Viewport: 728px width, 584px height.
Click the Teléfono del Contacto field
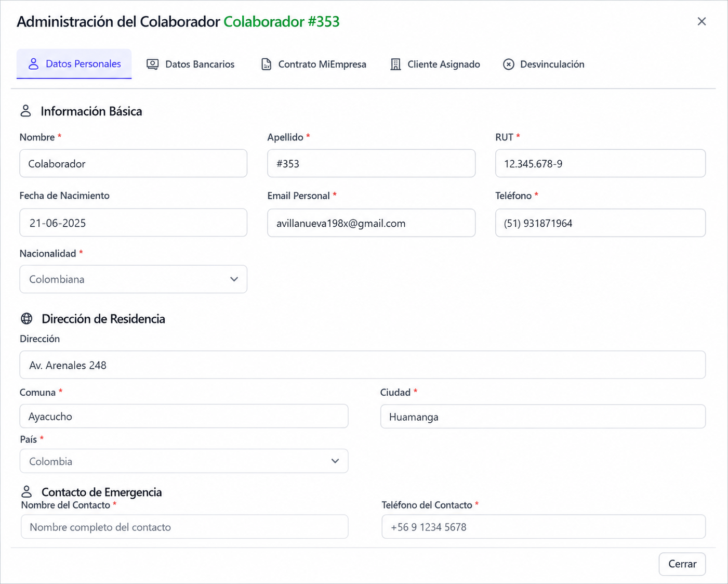(x=544, y=527)
